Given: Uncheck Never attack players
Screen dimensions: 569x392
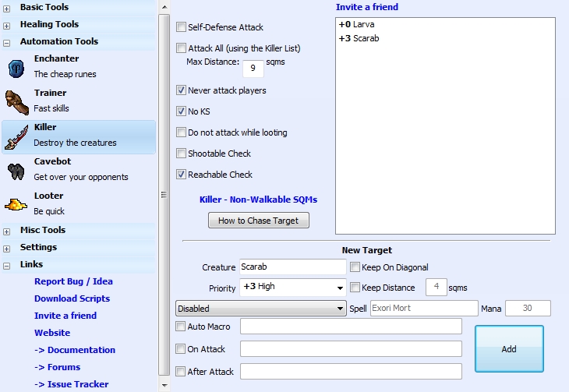Looking at the screenshot, I should (x=182, y=90).
